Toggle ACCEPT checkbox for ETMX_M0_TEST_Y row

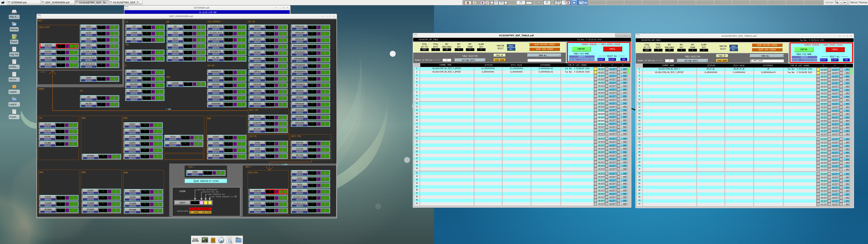(829, 69)
